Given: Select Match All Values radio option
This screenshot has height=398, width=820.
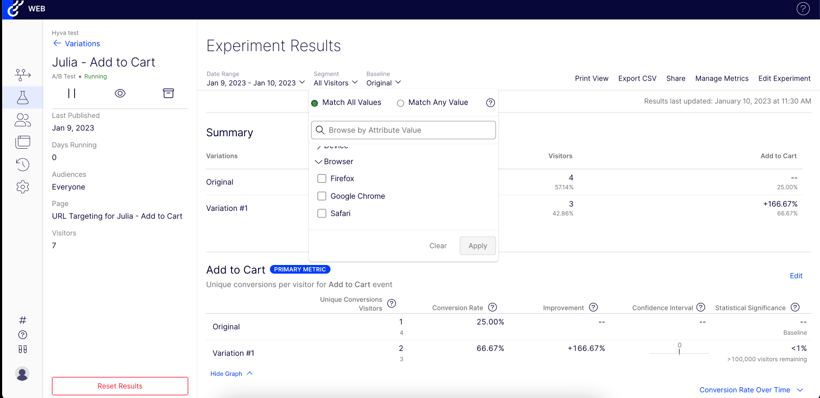Looking at the screenshot, I should click(x=314, y=103).
